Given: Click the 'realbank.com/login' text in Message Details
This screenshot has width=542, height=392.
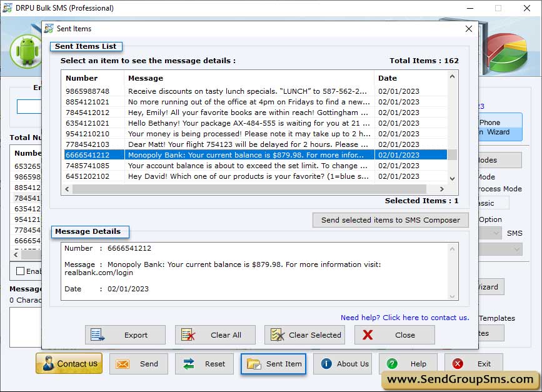Looking at the screenshot, I should [99, 273].
